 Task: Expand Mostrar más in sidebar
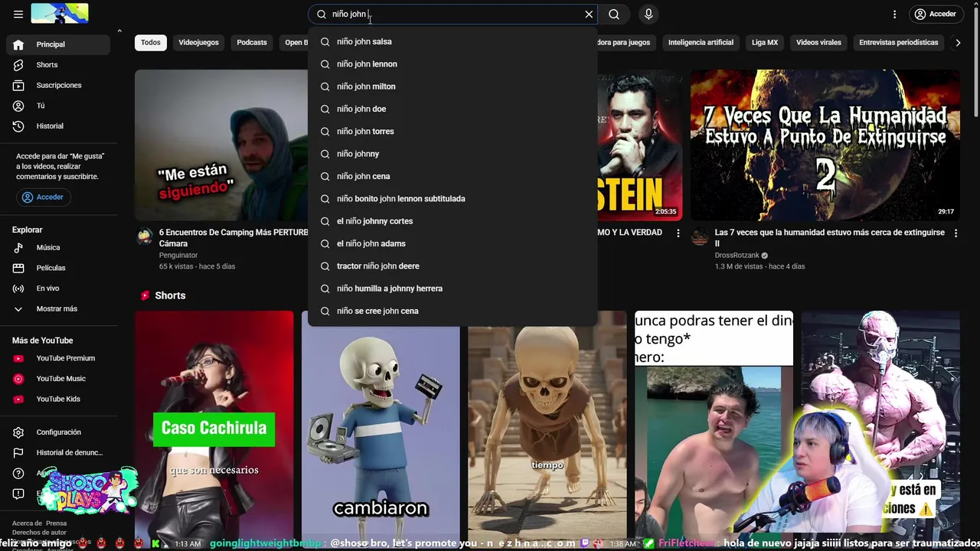coord(58,309)
